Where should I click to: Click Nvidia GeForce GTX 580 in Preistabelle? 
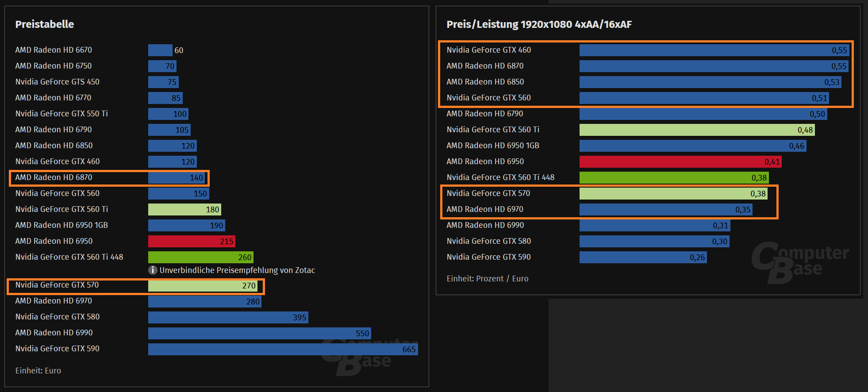coord(58,317)
